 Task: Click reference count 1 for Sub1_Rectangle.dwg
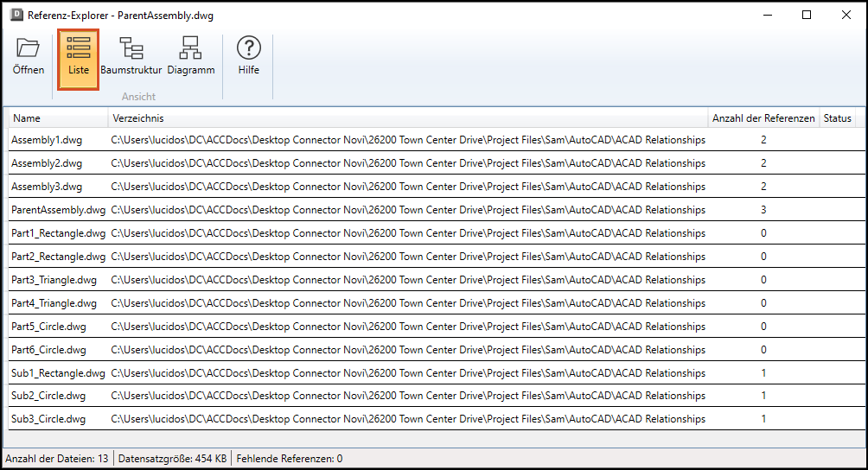763,373
